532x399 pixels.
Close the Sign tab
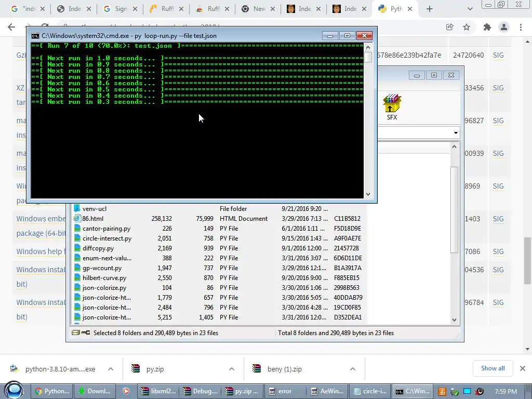135,9
